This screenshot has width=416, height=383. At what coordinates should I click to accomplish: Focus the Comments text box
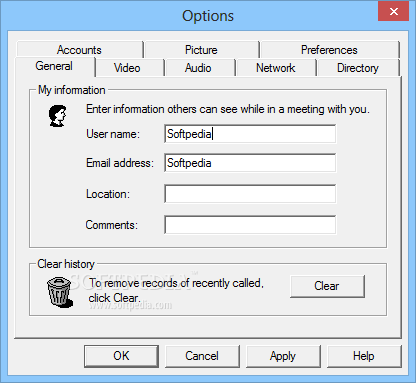250,225
